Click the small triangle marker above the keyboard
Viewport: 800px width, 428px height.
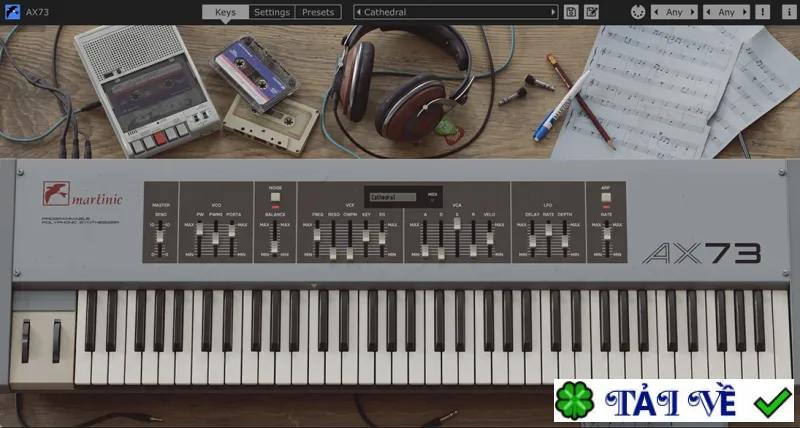click(314, 286)
